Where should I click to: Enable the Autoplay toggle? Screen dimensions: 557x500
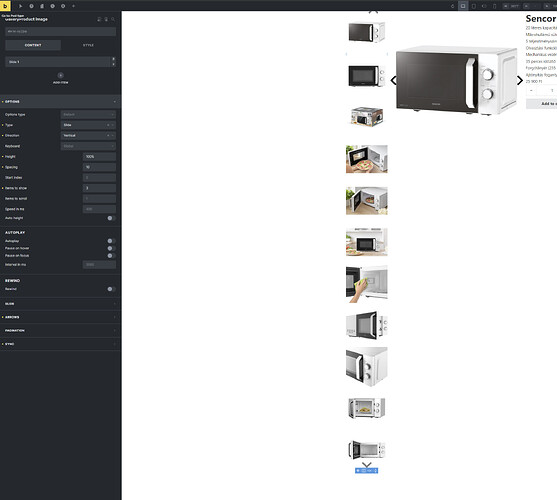111,241
